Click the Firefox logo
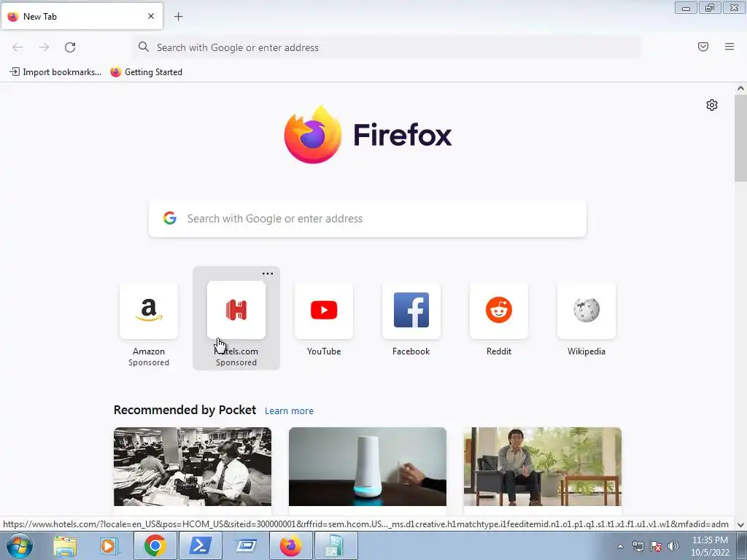The width and height of the screenshot is (747, 560). pos(368,135)
